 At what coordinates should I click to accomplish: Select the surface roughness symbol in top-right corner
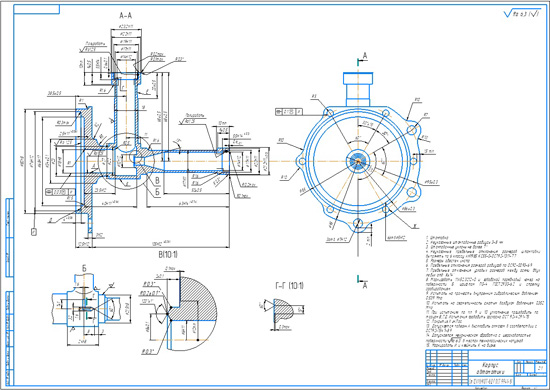522,14
